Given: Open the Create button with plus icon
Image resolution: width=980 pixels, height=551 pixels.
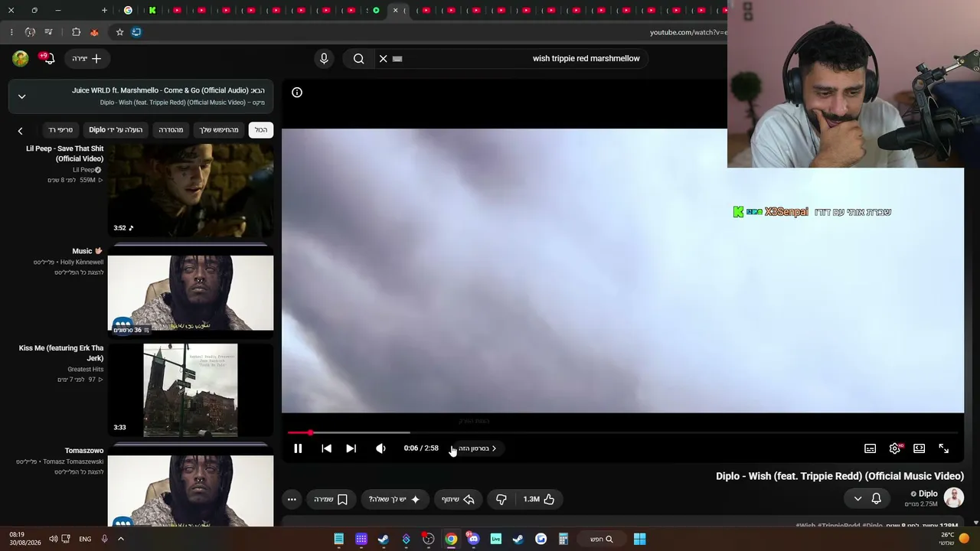Looking at the screenshot, I should pyautogui.click(x=87, y=58).
